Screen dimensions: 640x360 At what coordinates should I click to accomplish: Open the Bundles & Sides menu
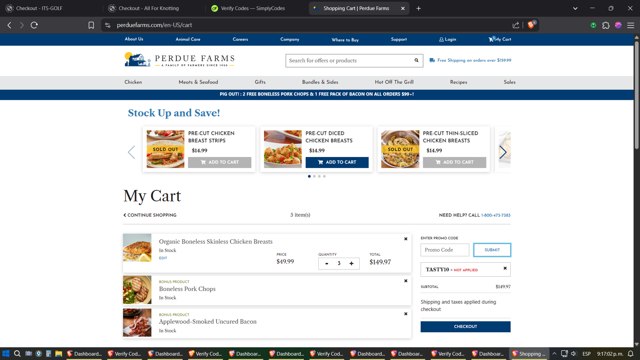(320, 82)
